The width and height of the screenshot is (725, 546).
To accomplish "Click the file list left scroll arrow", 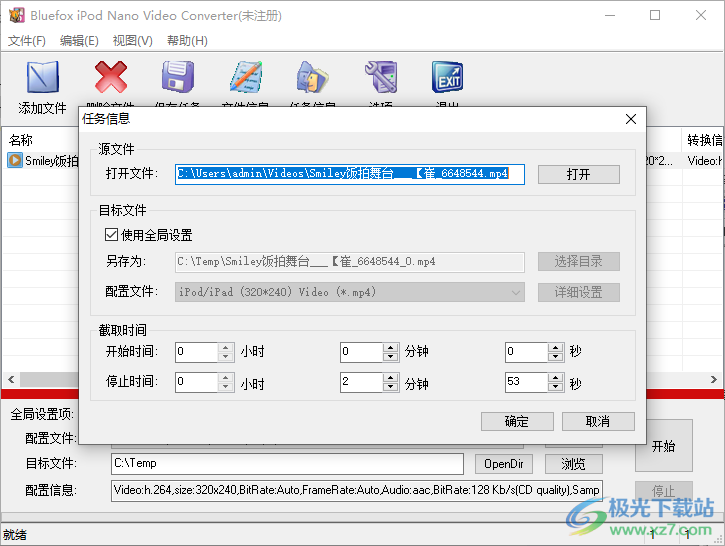I will click(x=11, y=379).
